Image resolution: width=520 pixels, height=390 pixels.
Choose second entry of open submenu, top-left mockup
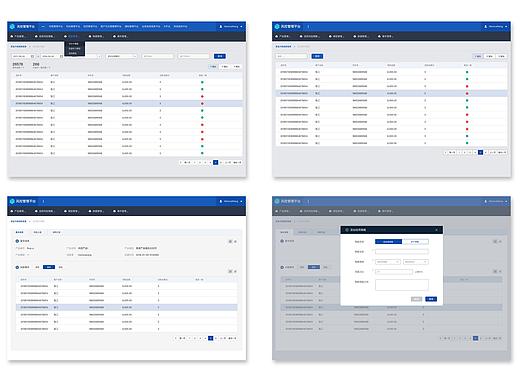pos(74,48)
